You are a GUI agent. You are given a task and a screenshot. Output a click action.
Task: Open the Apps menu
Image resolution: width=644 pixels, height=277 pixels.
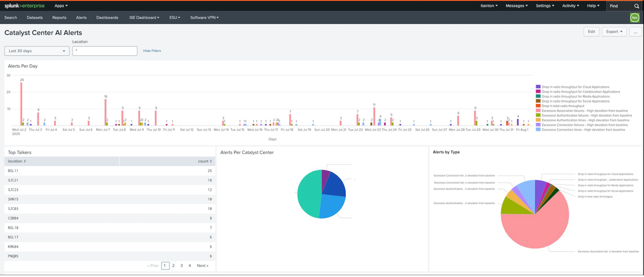pyautogui.click(x=60, y=5)
